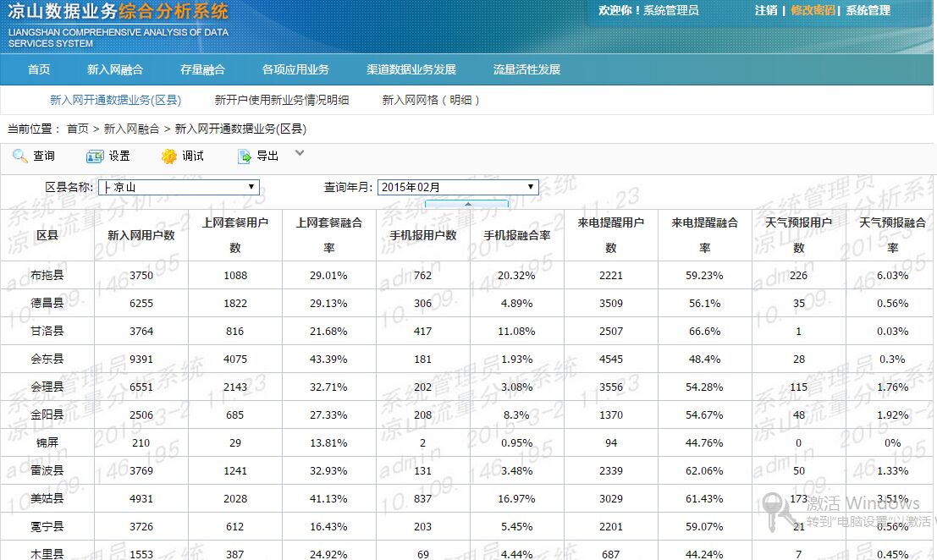Collapse the query panel using the up arrow handle
This screenshot has width=937, height=560.
point(466,204)
